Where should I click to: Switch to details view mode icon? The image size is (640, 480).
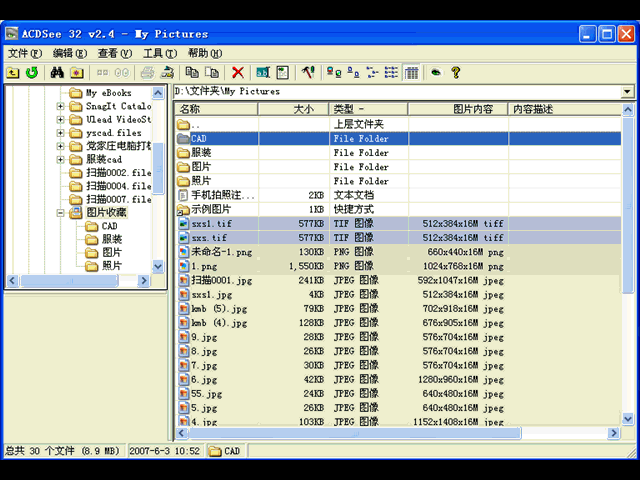pyautogui.click(x=392, y=73)
